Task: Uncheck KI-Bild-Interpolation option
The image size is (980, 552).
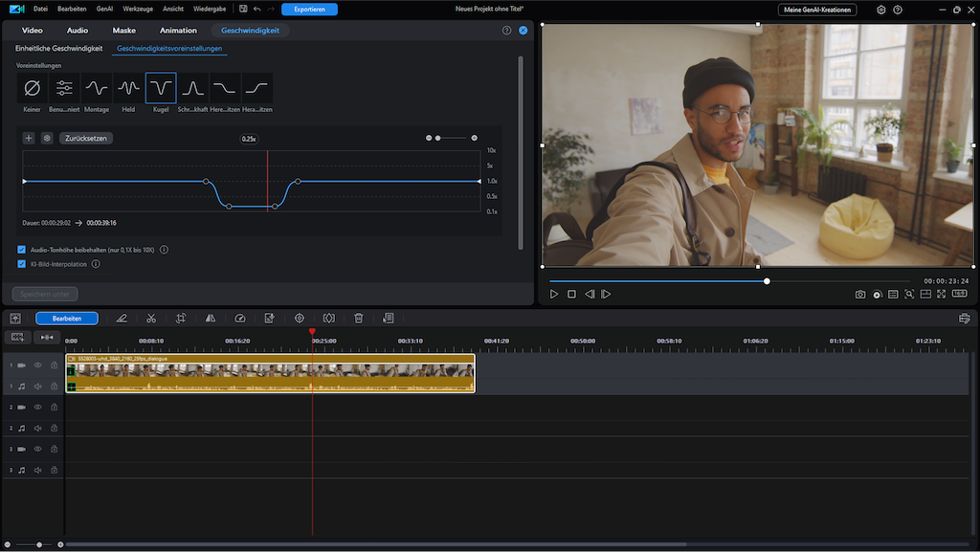Action: [x=22, y=264]
